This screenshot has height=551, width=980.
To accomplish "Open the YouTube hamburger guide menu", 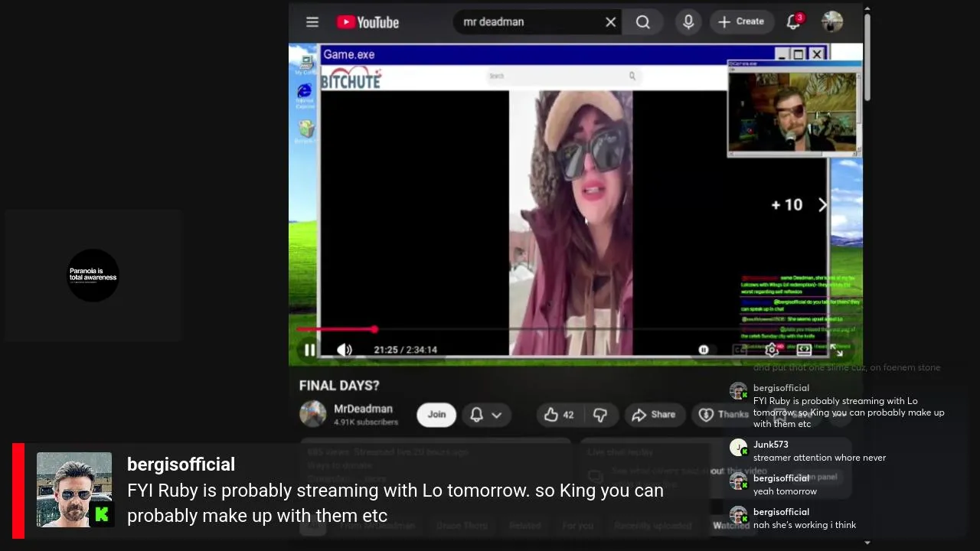I will 312,22.
